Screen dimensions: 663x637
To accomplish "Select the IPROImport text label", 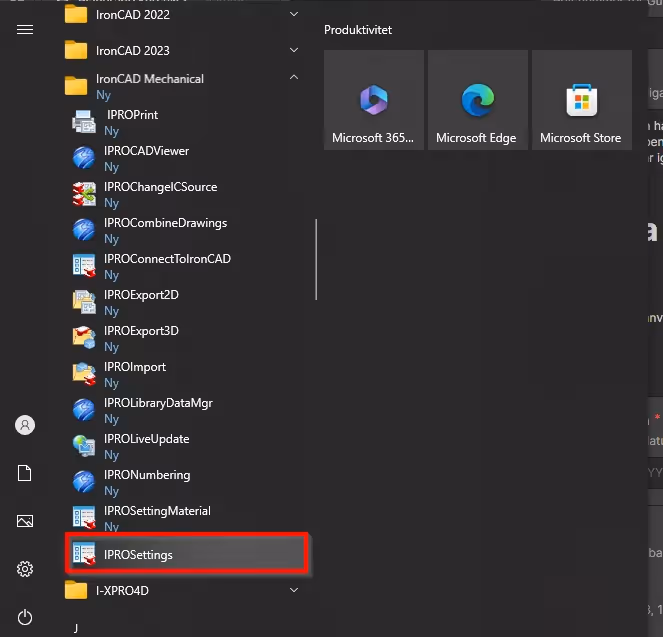I will [x=135, y=367].
